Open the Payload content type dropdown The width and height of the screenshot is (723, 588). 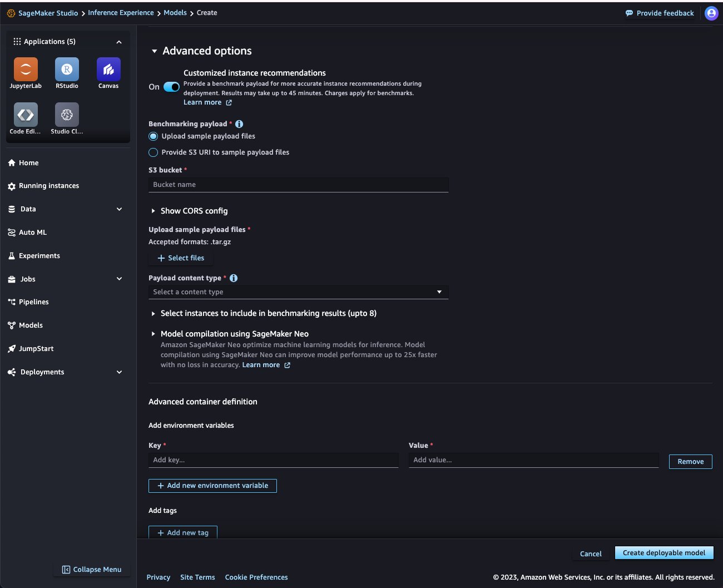point(299,292)
